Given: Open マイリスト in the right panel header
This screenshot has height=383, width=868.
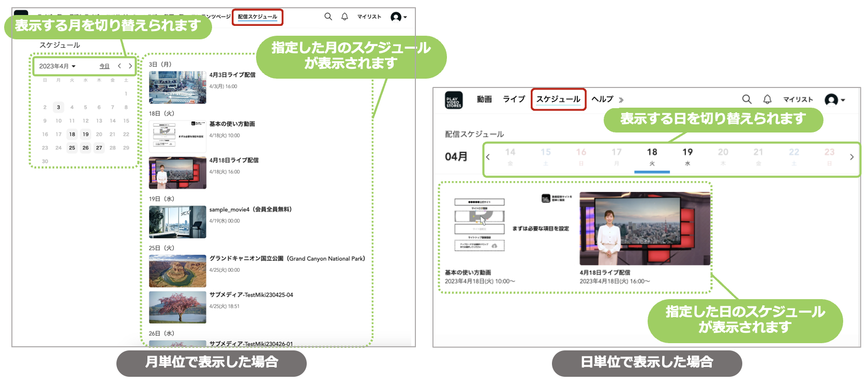Looking at the screenshot, I should pyautogui.click(x=798, y=99).
